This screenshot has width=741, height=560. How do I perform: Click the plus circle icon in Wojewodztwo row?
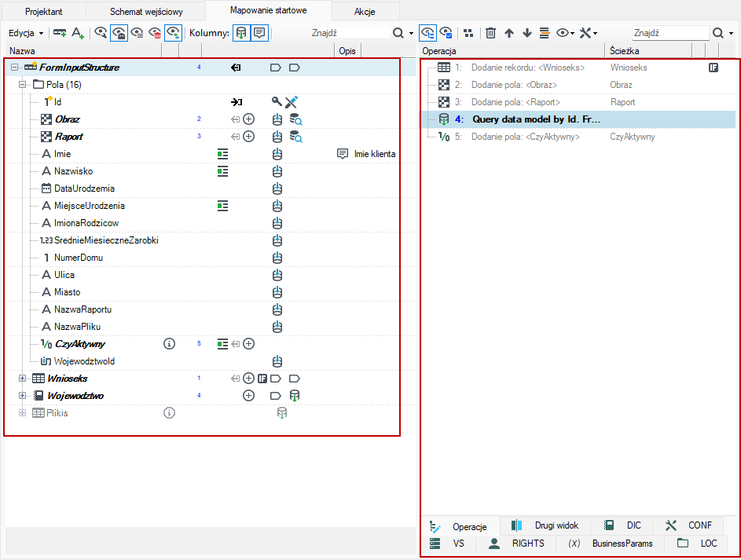point(248,396)
